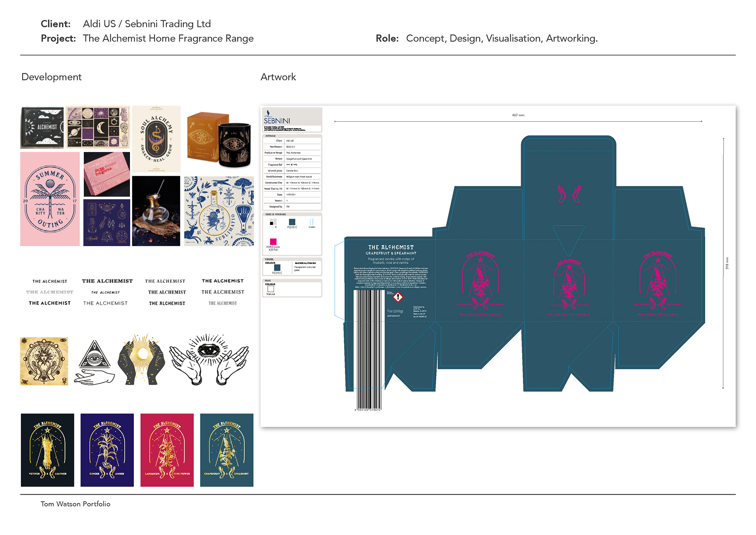
Task: Click the Sebnini logo in spec panel
Action: pyautogui.click(x=276, y=118)
